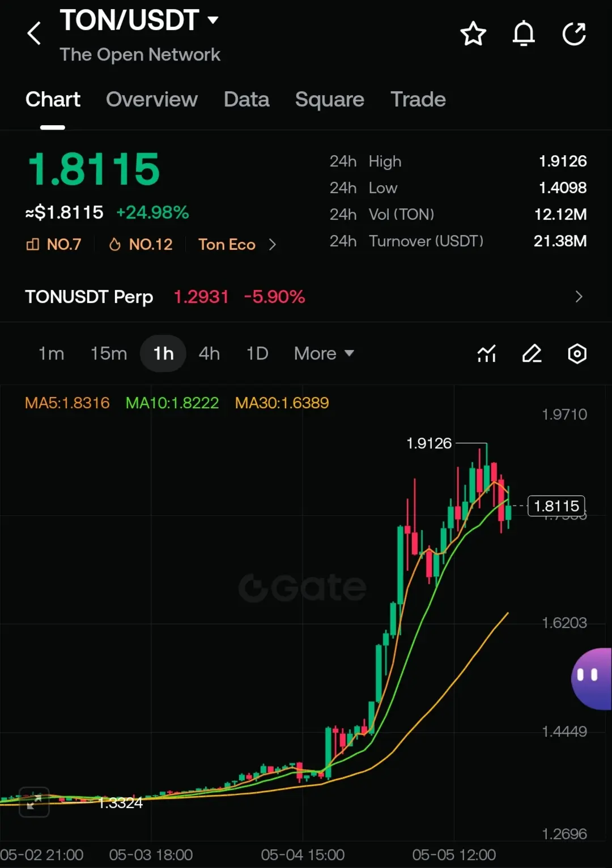This screenshot has height=868, width=612.
Task: Tap the 1.6203 price axis label
Action: point(564,623)
